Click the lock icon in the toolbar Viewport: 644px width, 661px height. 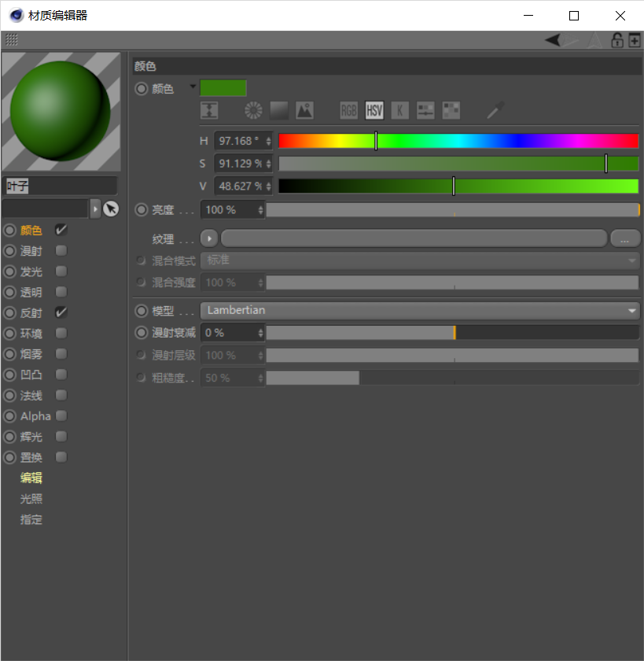pos(617,40)
